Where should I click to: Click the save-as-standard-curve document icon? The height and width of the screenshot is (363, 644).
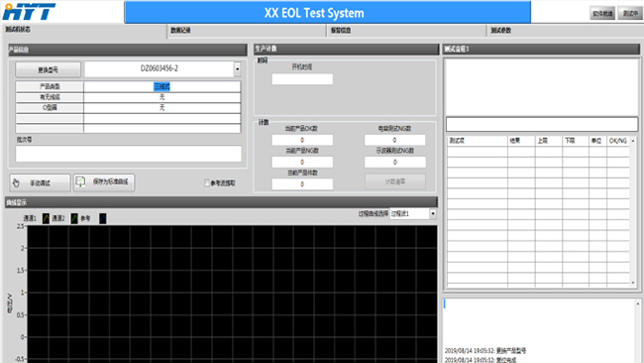80,181
